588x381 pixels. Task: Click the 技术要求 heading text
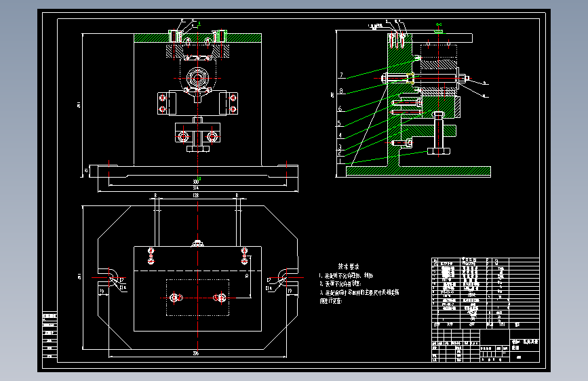349,266
